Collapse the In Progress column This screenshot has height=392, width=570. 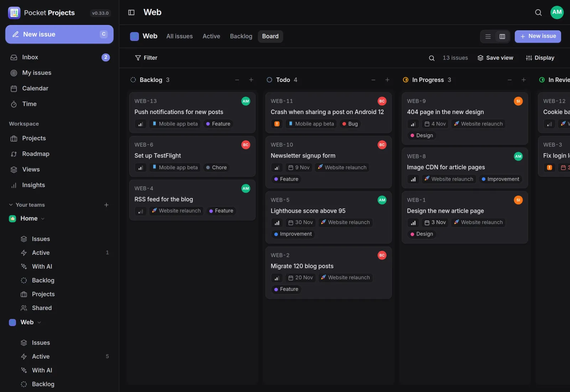click(509, 80)
